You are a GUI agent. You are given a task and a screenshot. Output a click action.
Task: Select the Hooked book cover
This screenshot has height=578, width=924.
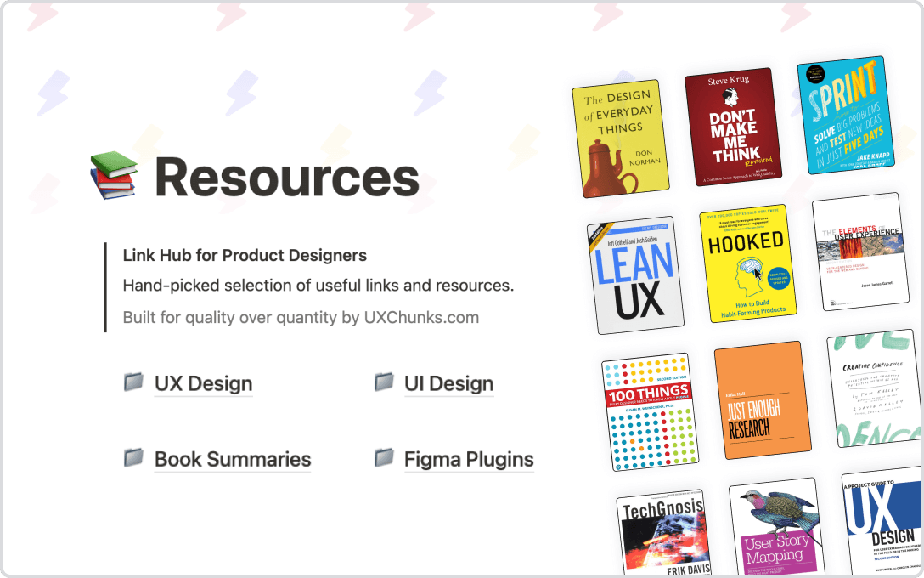pos(748,263)
